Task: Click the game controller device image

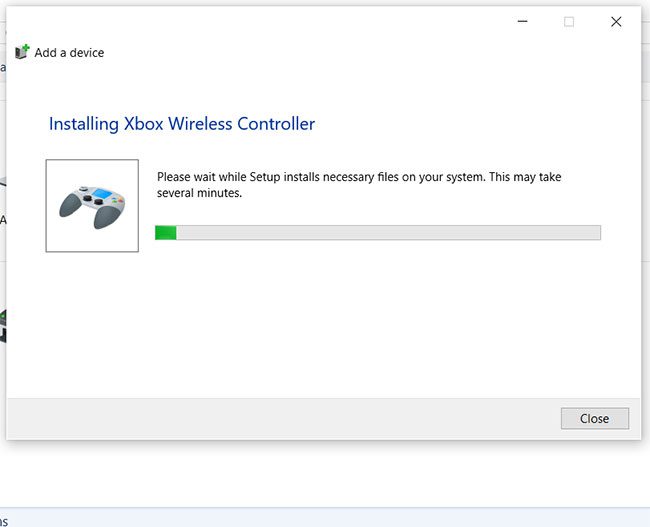Action: (92, 206)
